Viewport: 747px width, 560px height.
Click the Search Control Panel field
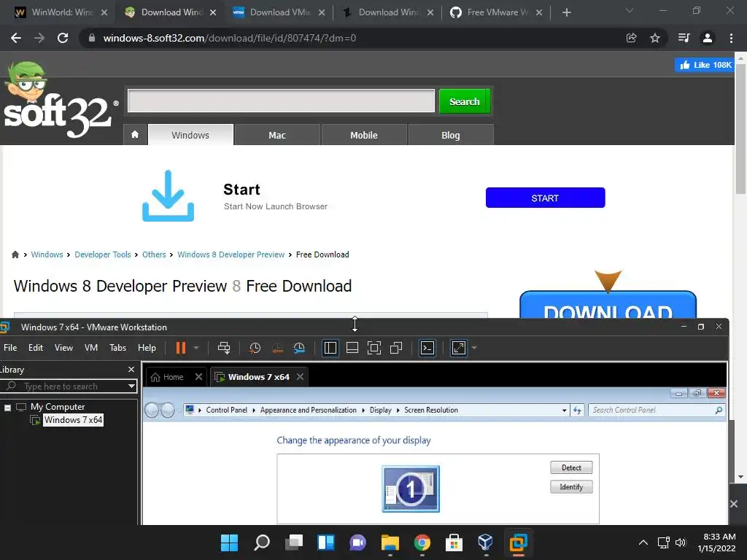(657, 410)
